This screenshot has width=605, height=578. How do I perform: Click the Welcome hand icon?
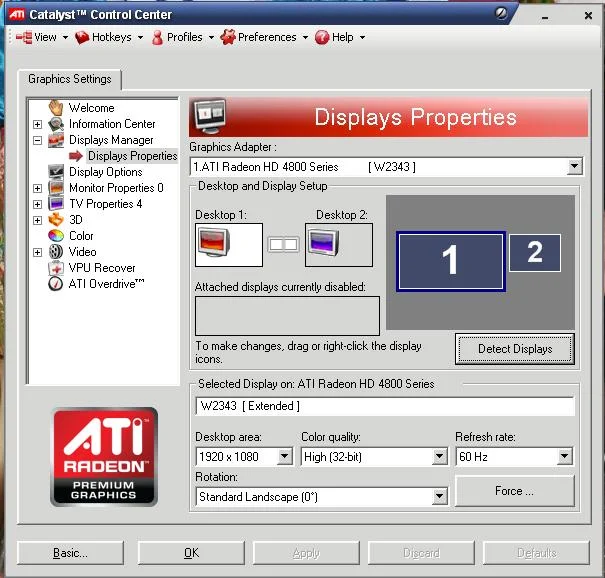[56, 108]
